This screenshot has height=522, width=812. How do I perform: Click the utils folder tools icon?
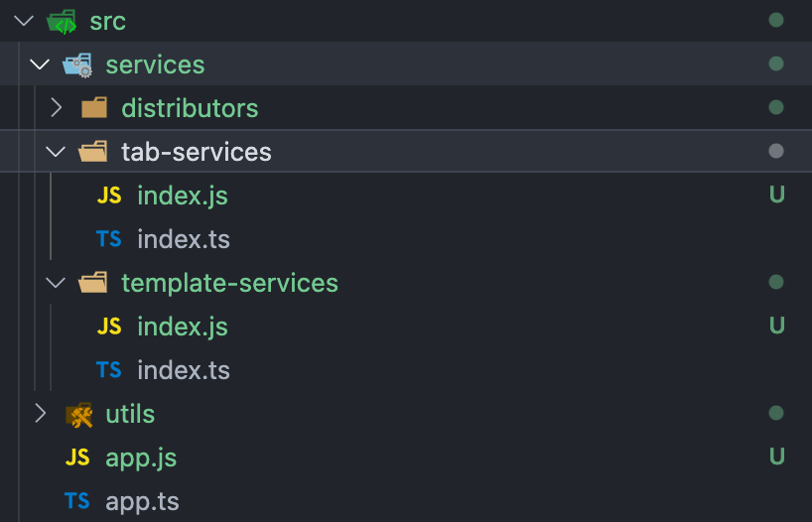[x=78, y=414]
